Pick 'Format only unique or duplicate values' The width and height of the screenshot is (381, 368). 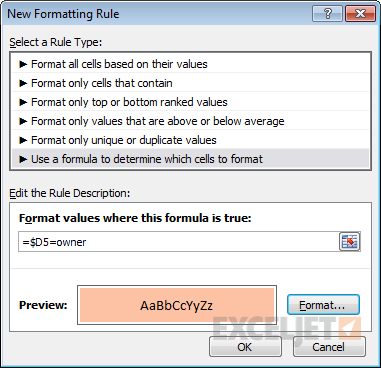pos(191,140)
